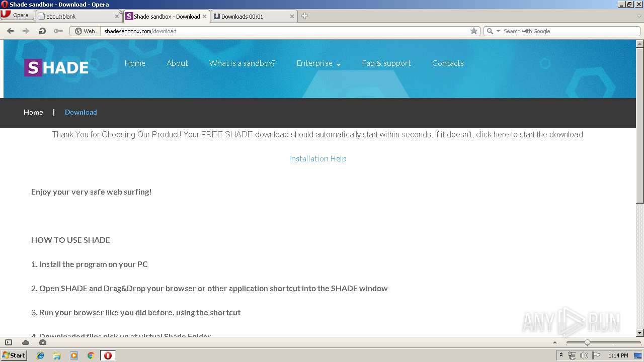The image size is (644, 362).
Task: Open the Windows Start menu
Action: (x=14, y=355)
